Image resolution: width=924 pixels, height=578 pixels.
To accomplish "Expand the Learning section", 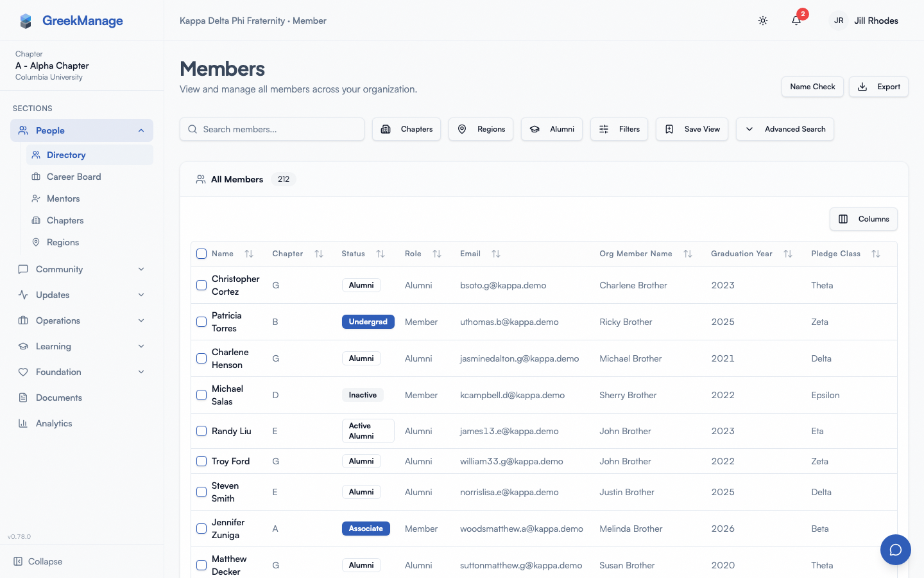I will pyautogui.click(x=82, y=346).
